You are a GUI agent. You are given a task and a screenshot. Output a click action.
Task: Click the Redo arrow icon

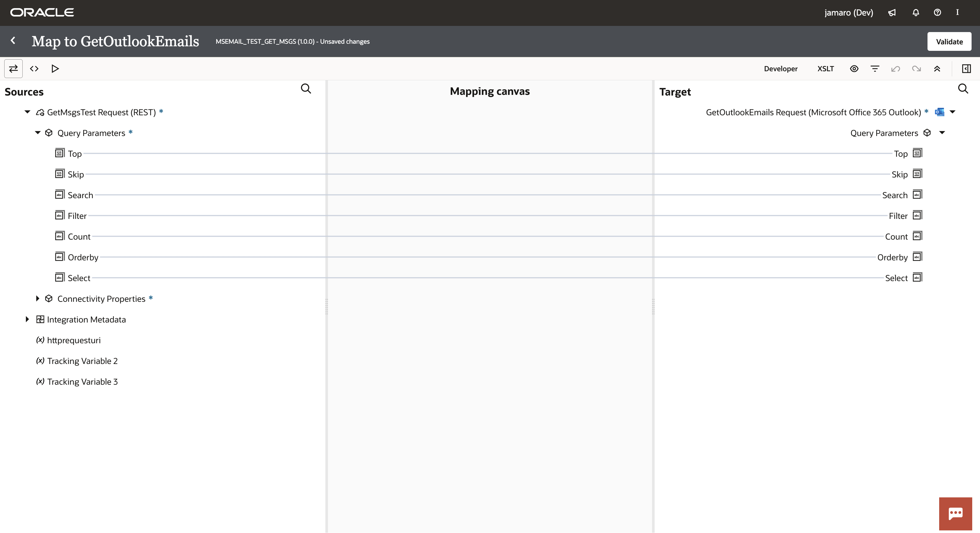[916, 68]
